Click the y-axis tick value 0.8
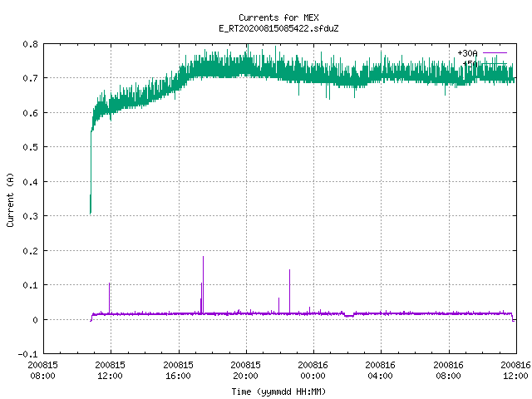532x399 pixels. 30,44
